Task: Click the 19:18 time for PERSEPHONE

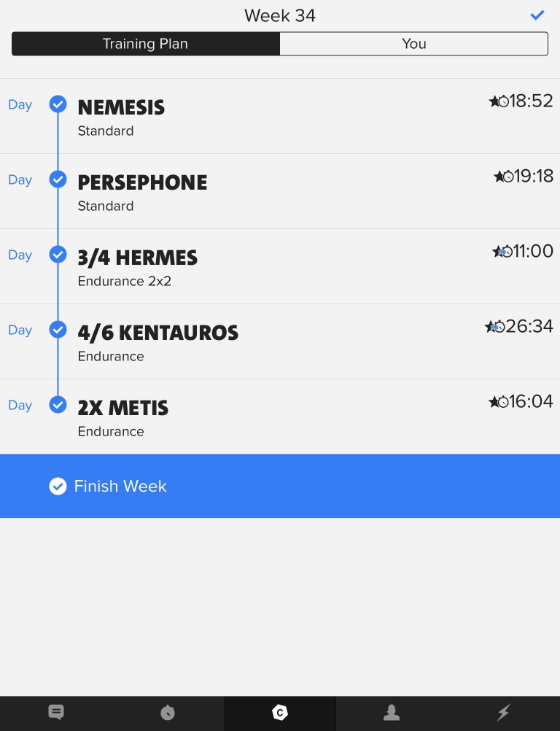Action: point(534,176)
